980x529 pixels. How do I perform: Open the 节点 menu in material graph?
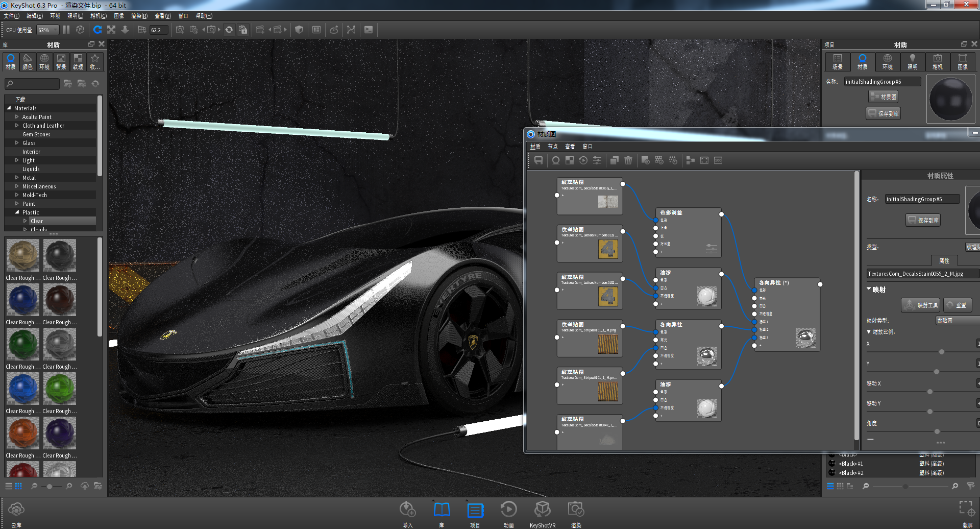552,146
